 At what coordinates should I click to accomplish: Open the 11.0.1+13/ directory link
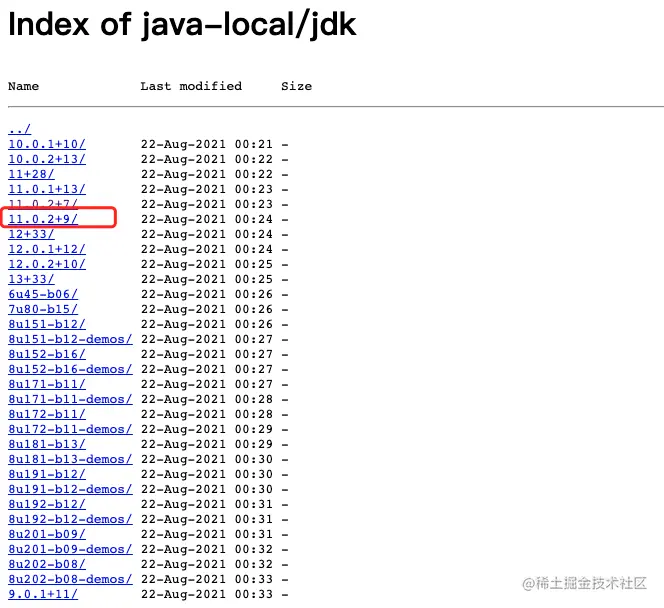point(47,189)
